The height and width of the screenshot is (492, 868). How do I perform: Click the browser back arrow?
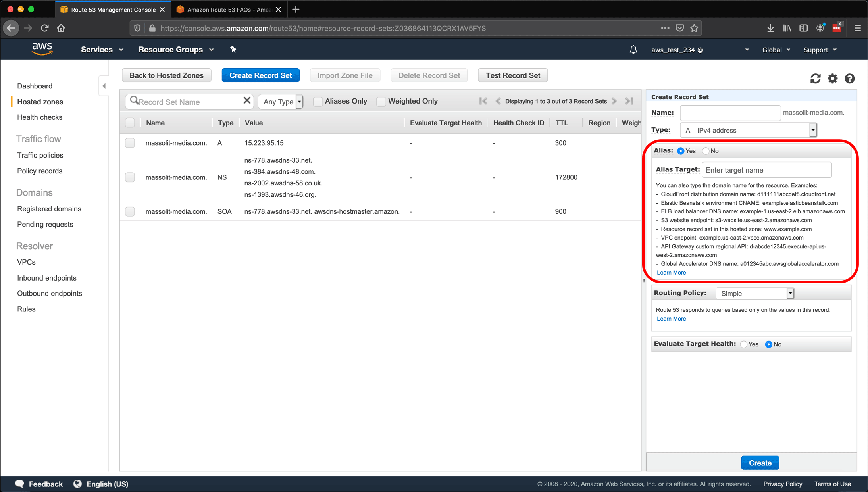(11, 28)
